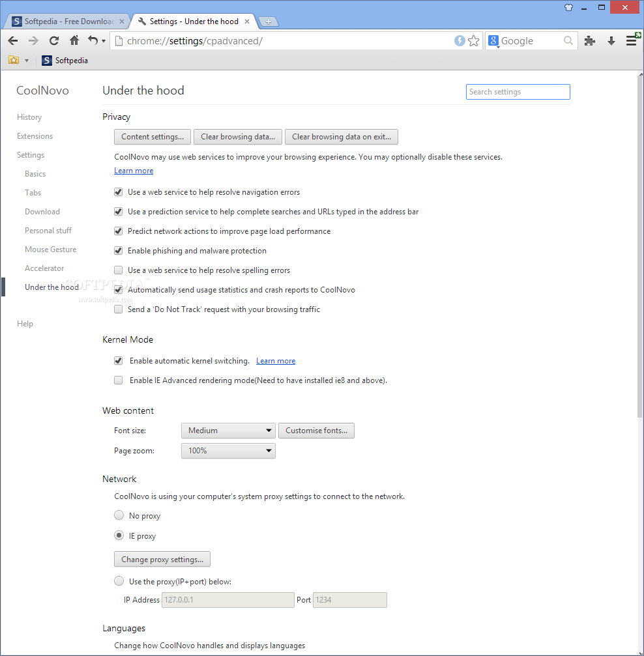Screen dimensions: 644x656
Task: Open History in the sidebar
Action: pos(29,117)
